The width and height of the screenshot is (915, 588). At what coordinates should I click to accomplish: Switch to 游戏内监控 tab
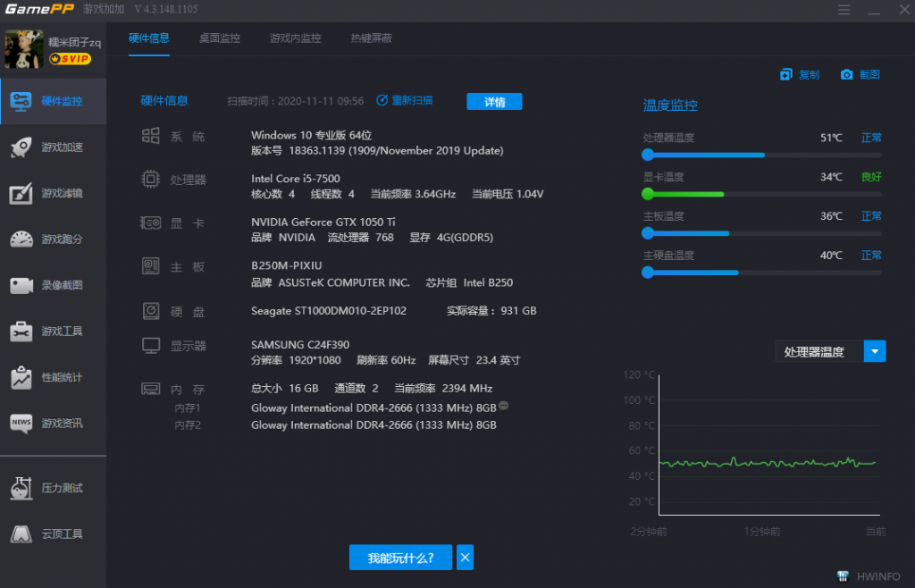[x=295, y=38]
